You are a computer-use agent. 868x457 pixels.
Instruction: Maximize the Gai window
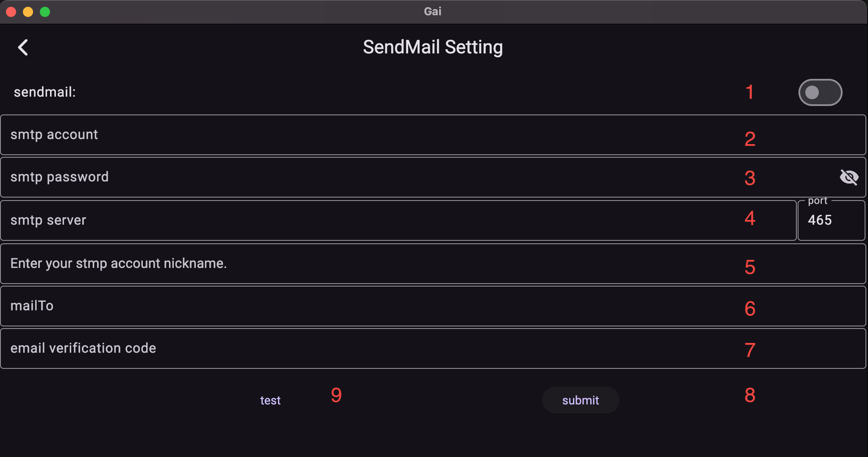click(x=45, y=12)
